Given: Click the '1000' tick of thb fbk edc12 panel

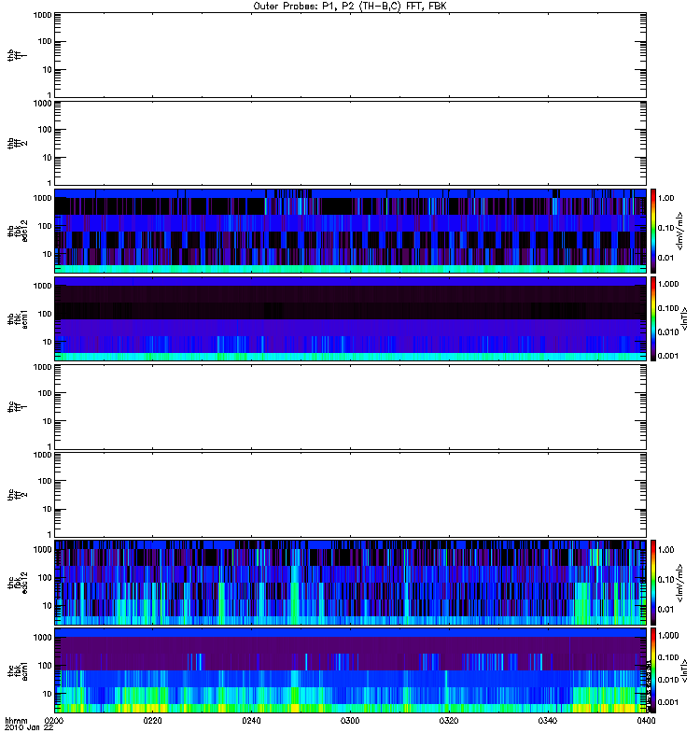Looking at the screenshot, I should pos(42,198).
